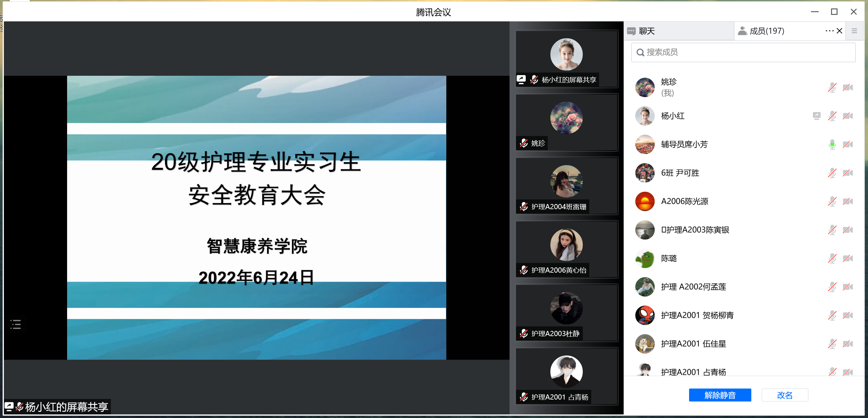868x418 pixels.
Task: Click the share icon on 杨小红的屏幕共享 tile
Action: pyautogui.click(x=521, y=79)
